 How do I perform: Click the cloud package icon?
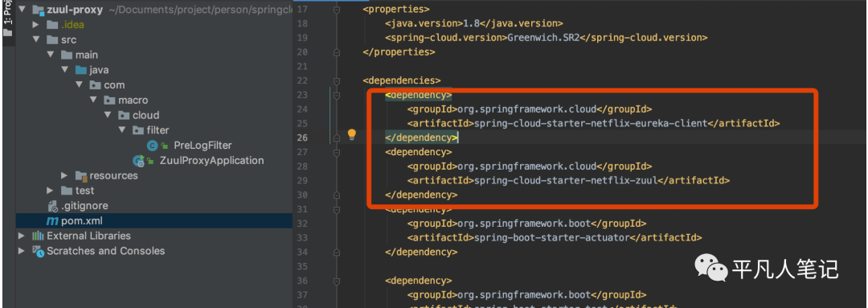point(124,115)
